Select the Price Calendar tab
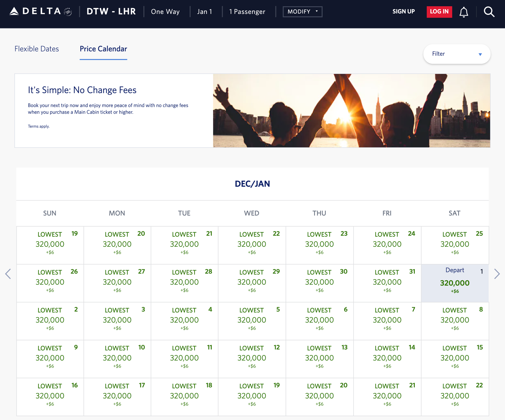Viewport: 505px width, 420px height. click(103, 49)
